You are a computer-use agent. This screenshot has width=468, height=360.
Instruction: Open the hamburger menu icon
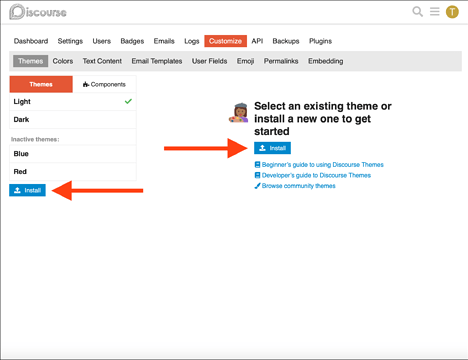434,12
